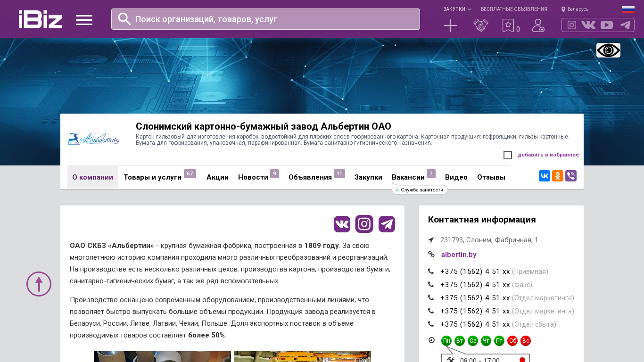644x362 pixels.
Task: Click the plus add icon in header
Action: [x=450, y=25]
